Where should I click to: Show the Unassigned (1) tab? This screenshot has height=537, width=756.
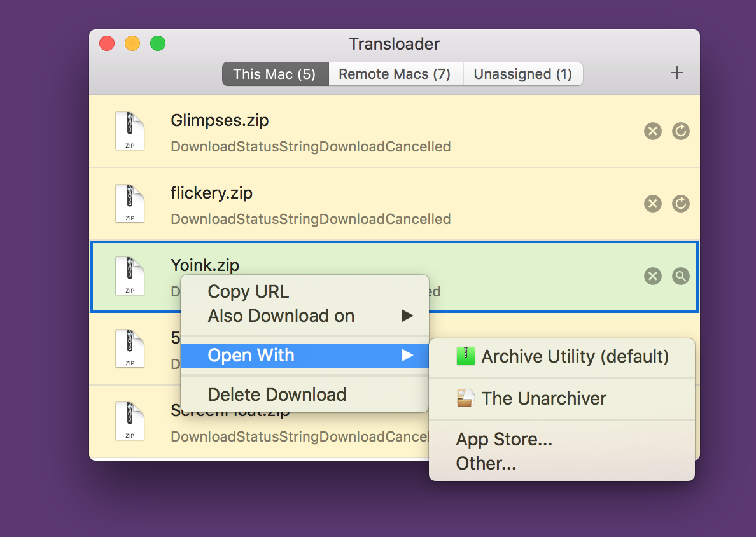coord(523,74)
